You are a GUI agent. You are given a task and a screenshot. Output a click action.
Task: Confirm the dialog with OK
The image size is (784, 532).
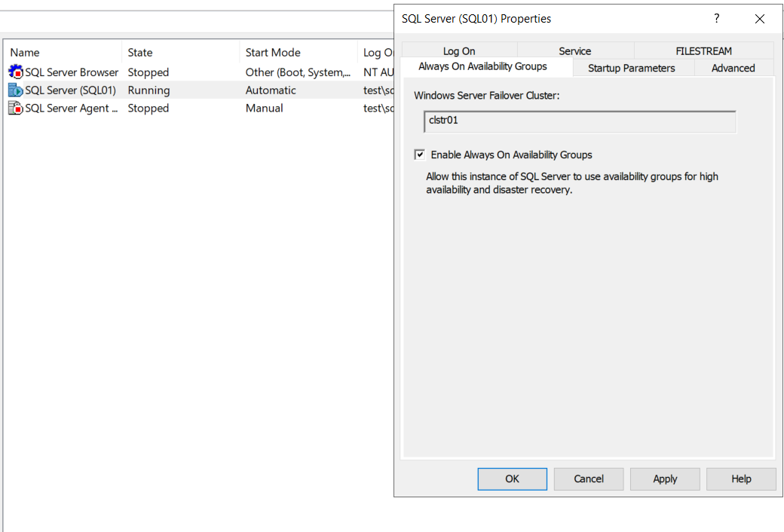pos(512,479)
